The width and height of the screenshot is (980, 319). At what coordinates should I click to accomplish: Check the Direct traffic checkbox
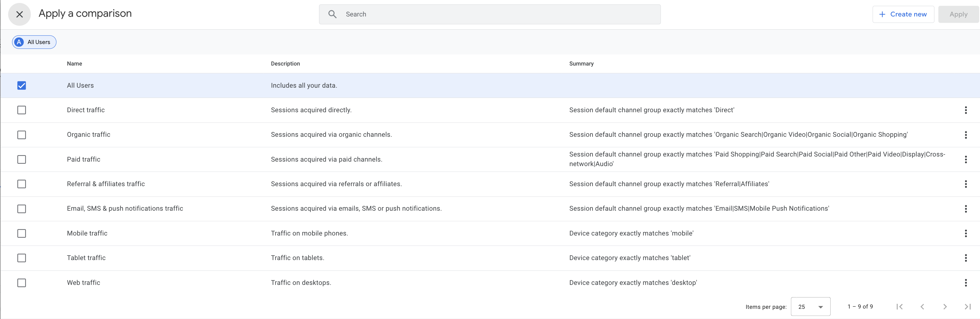point(22,110)
